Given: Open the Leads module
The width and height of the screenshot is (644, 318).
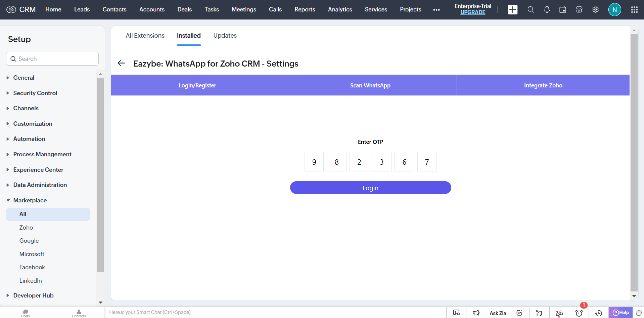Looking at the screenshot, I should tap(82, 9).
